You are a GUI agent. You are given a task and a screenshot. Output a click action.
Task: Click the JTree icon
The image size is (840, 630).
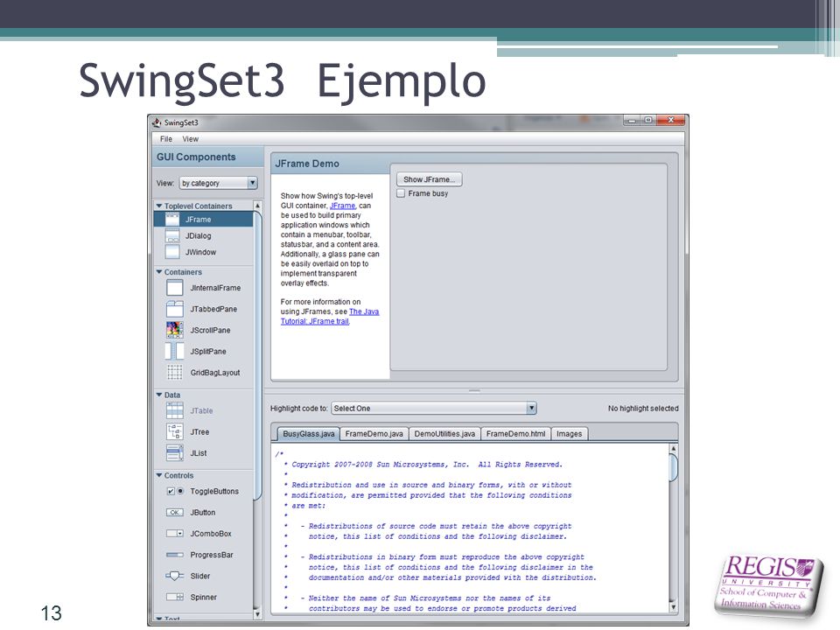pos(175,431)
